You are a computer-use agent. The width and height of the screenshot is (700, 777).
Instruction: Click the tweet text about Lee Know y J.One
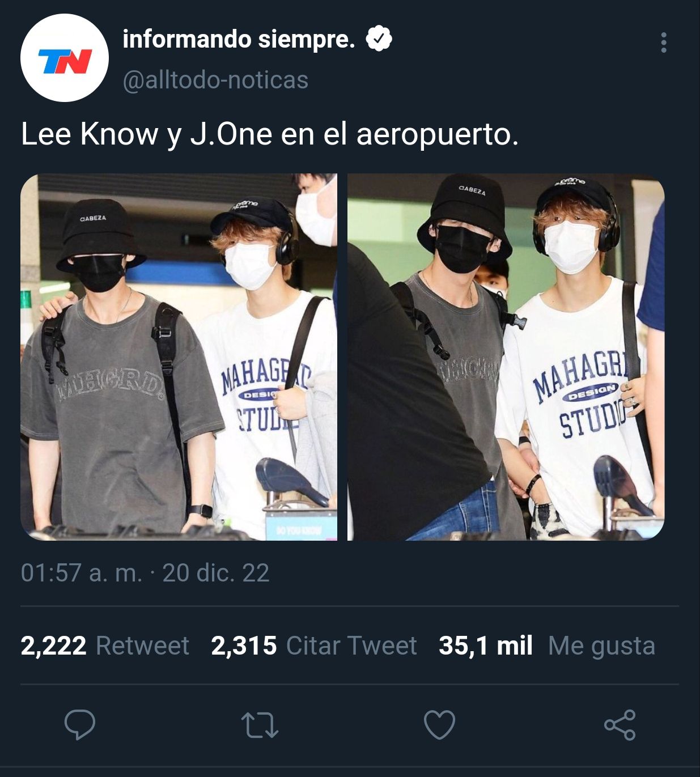270,135
